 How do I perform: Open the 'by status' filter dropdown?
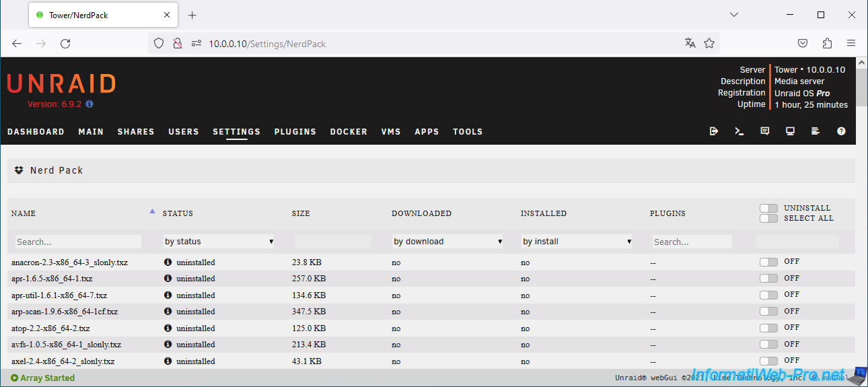pos(219,241)
